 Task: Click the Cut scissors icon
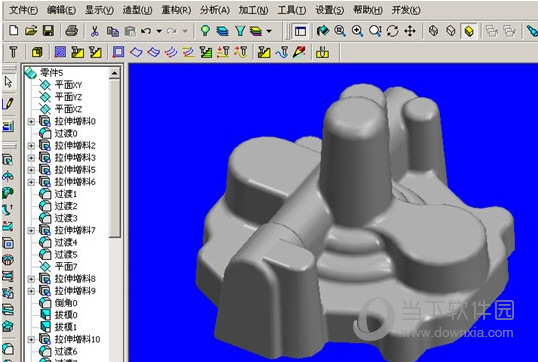click(x=94, y=31)
